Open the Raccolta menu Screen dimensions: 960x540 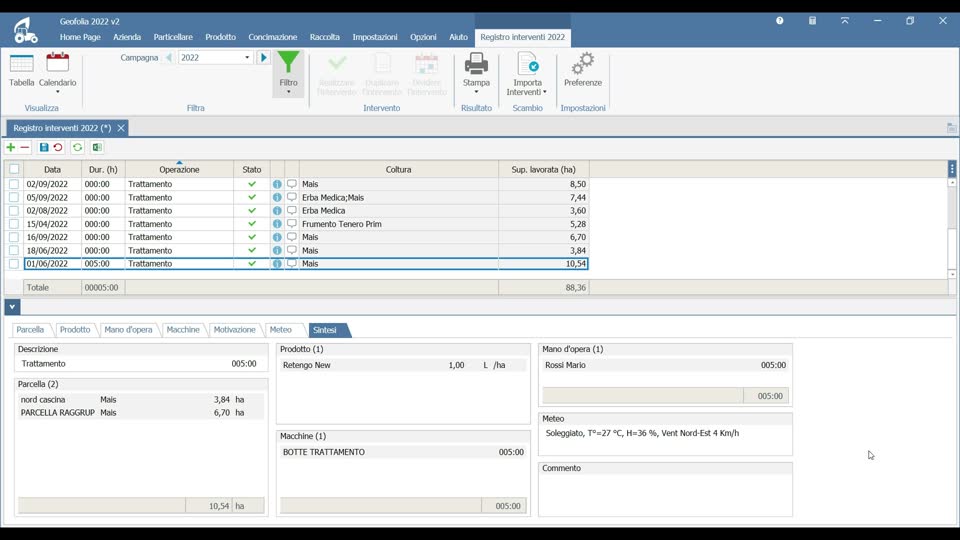coord(324,37)
